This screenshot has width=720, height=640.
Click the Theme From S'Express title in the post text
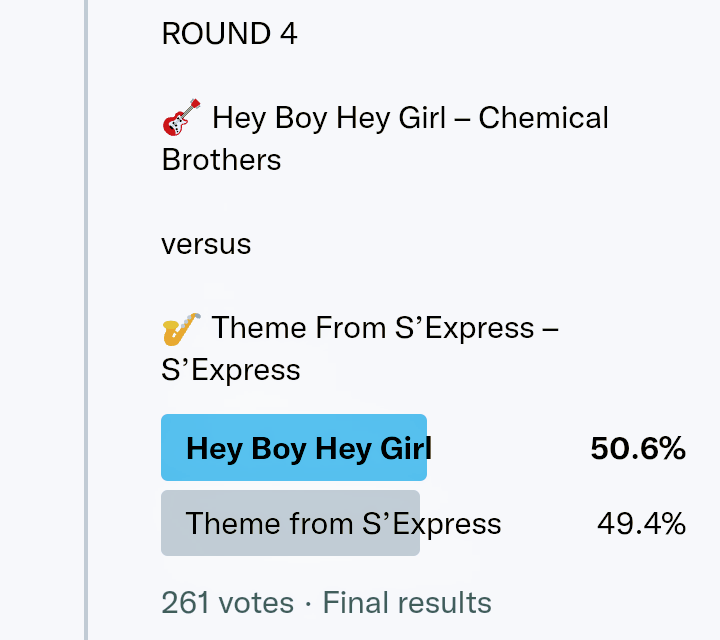coord(373,328)
